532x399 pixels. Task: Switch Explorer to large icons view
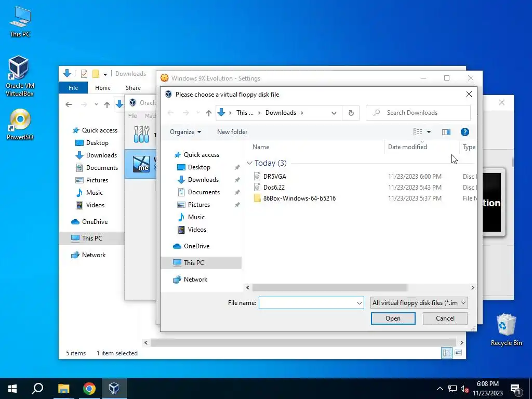(458, 353)
